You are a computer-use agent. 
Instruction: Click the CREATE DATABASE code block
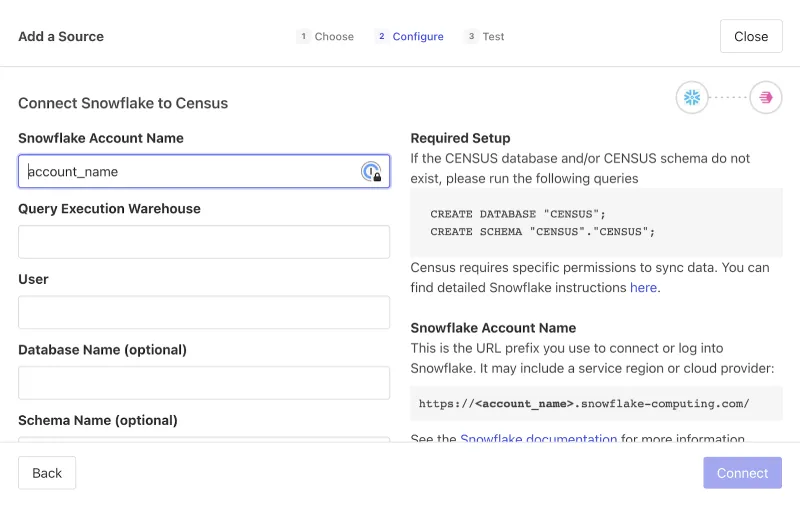click(x=596, y=223)
